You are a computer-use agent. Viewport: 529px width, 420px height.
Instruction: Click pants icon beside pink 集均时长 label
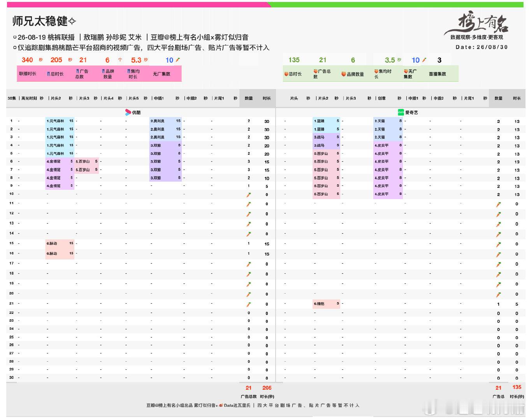[x=128, y=71]
